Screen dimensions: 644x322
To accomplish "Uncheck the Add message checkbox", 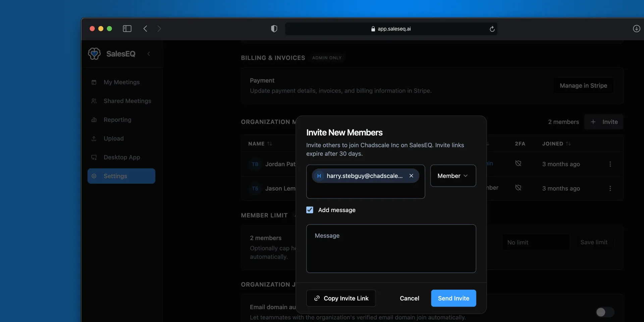I will tap(310, 210).
